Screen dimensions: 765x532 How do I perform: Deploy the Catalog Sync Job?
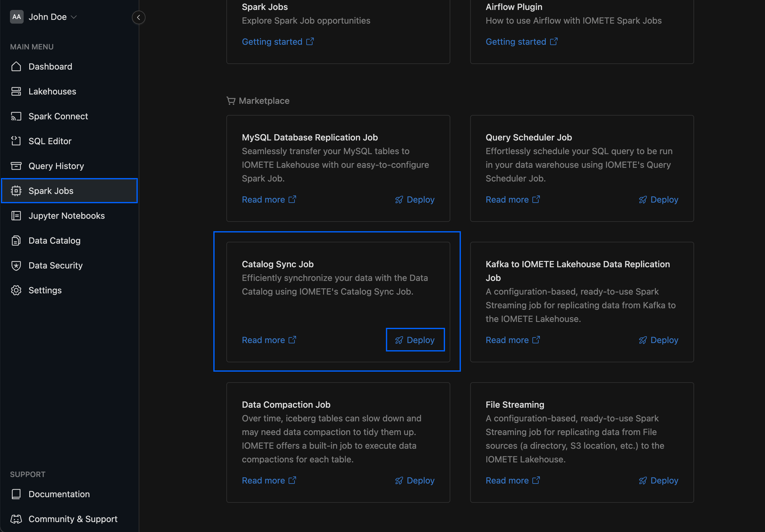[415, 340]
